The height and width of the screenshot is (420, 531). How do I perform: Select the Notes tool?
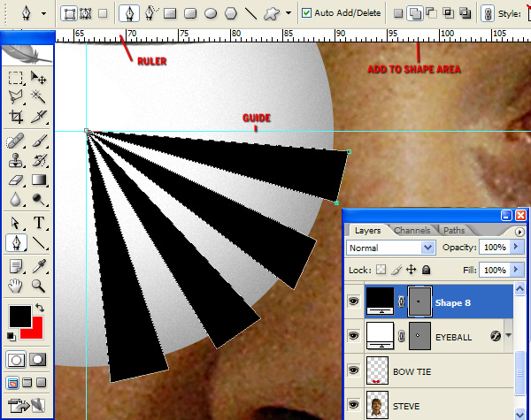16,267
